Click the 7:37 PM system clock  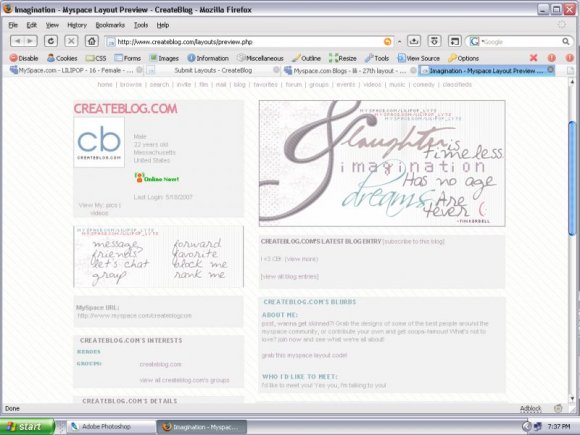(559, 426)
